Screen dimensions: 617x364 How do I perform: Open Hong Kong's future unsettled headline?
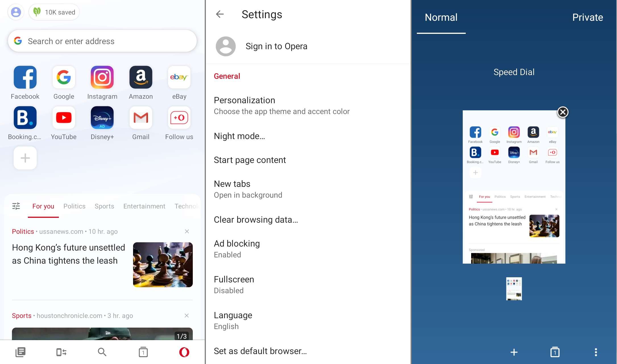(69, 254)
